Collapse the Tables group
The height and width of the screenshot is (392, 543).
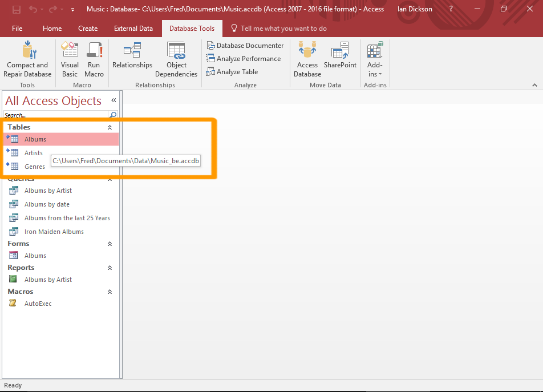point(110,127)
